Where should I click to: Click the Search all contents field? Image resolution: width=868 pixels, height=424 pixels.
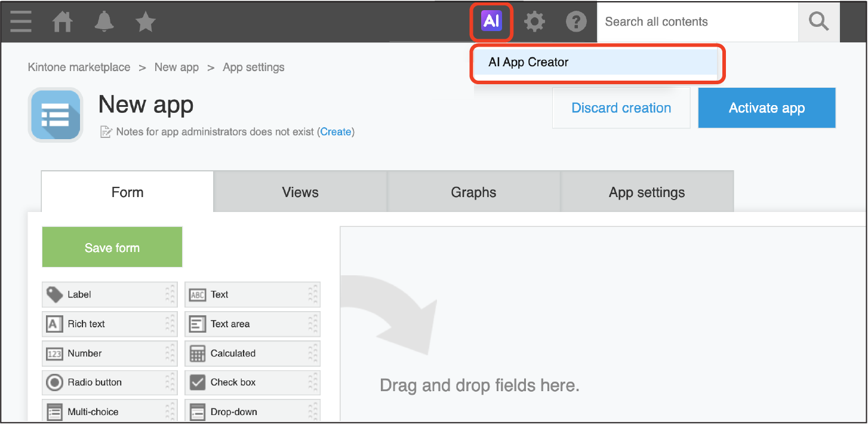[697, 22]
